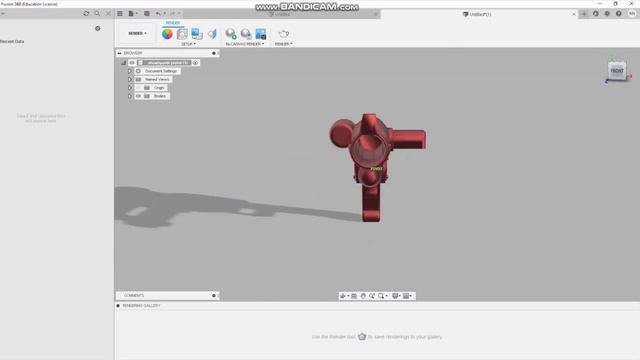640x360 pixels.
Task: Toggle visibility of Origin folder
Action: [138, 88]
